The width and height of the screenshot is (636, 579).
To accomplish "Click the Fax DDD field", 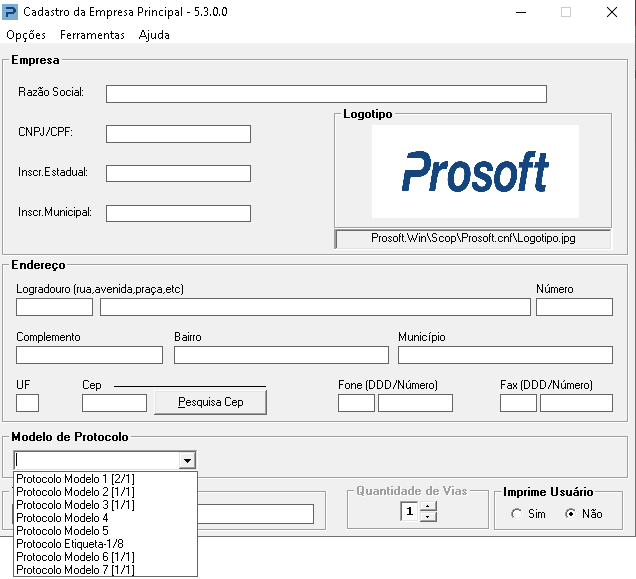I will [518, 403].
